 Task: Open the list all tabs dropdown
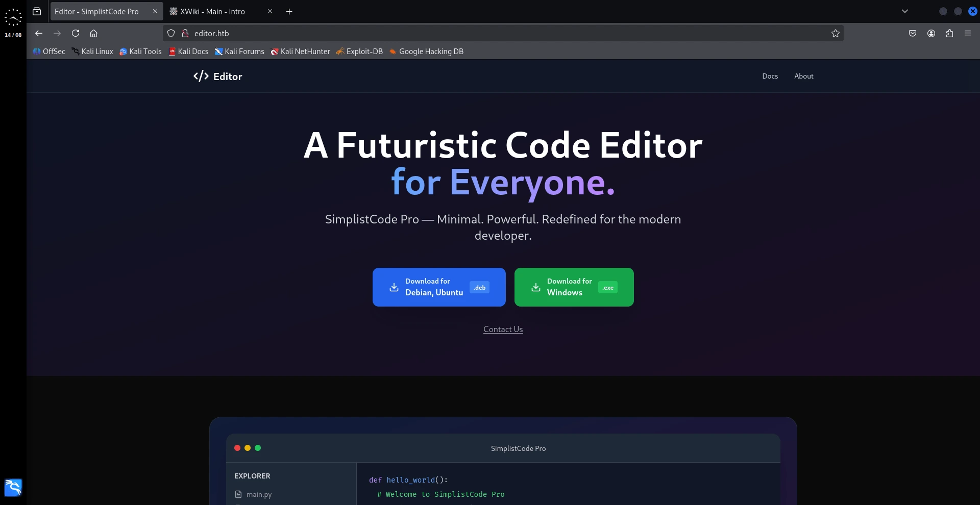pos(905,11)
